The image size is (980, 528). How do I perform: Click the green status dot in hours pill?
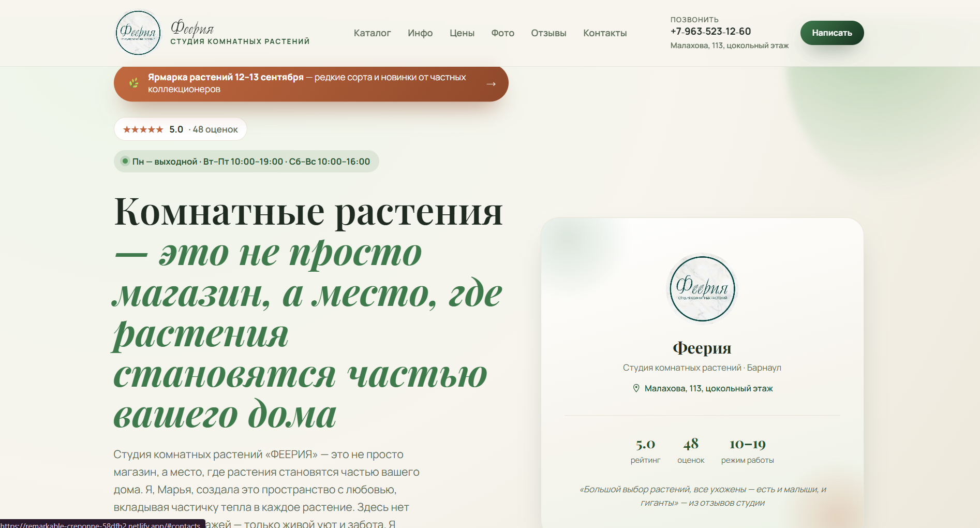point(125,161)
